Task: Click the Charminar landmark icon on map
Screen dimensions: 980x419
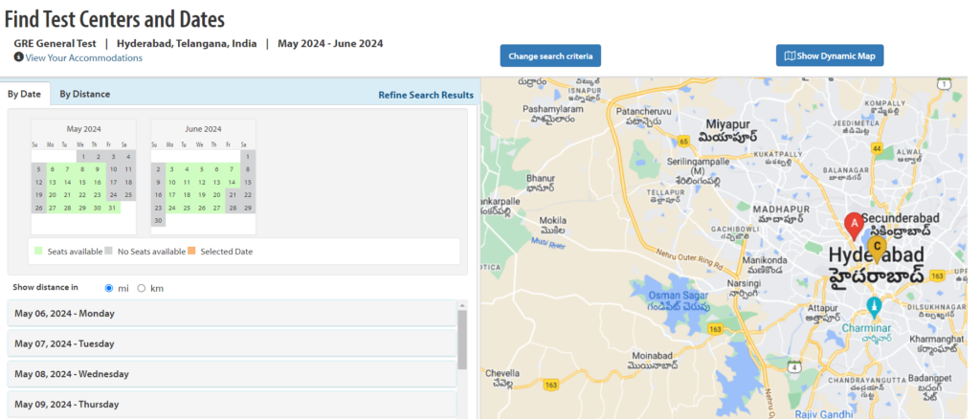Action: (x=875, y=308)
